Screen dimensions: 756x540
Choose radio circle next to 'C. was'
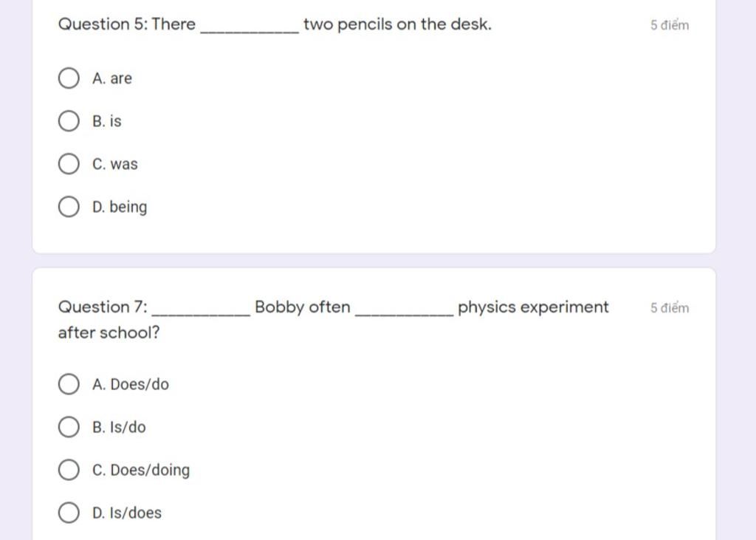68,164
